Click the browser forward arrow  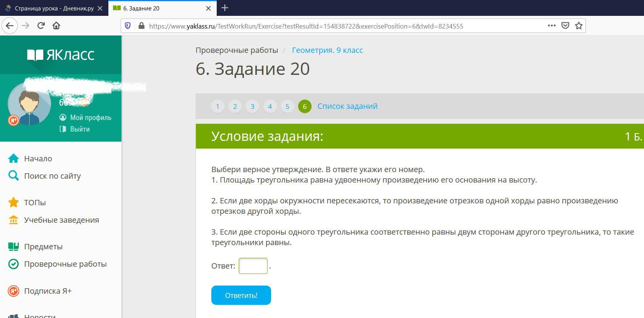click(25, 26)
